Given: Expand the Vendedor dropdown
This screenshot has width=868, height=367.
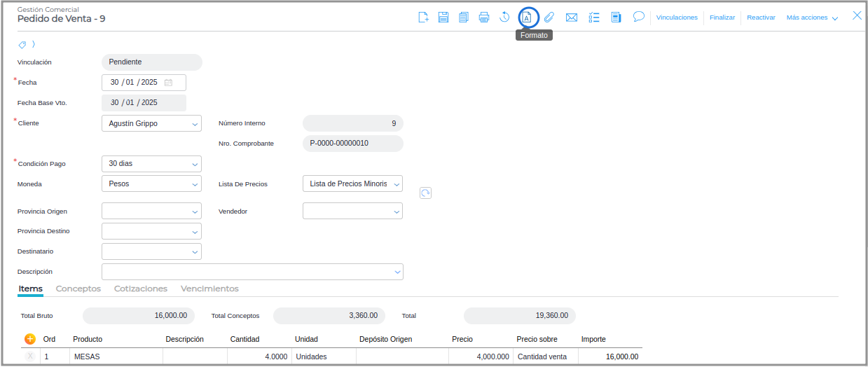Looking at the screenshot, I should (x=396, y=212).
